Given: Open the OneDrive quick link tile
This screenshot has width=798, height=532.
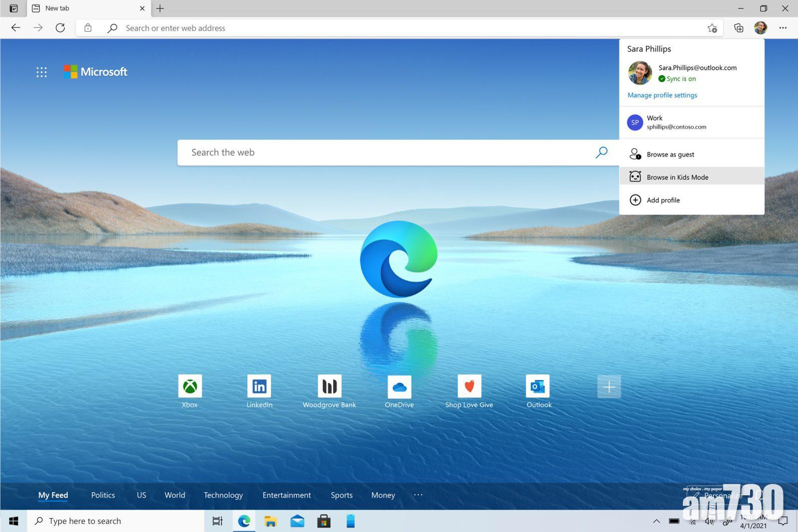Looking at the screenshot, I should coord(399,386).
